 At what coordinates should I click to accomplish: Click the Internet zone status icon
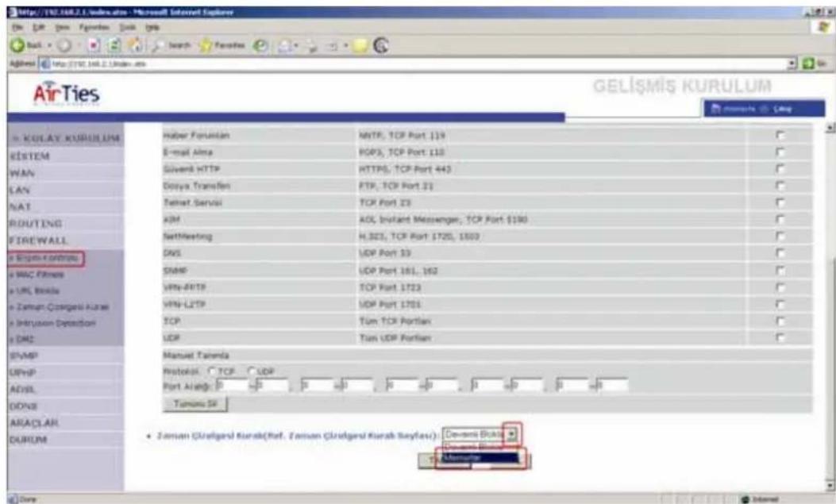click(746, 500)
